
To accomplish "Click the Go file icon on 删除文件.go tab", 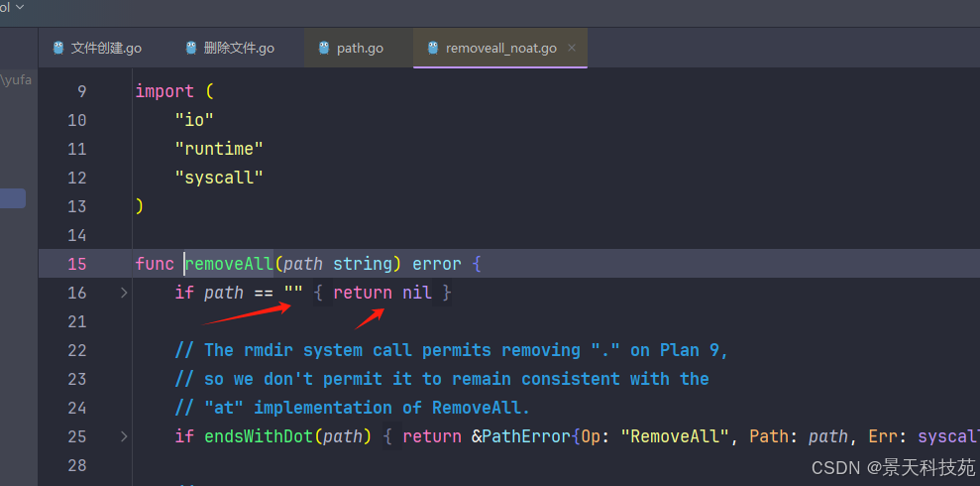I will pyautogui.click(x=191, y=48).
